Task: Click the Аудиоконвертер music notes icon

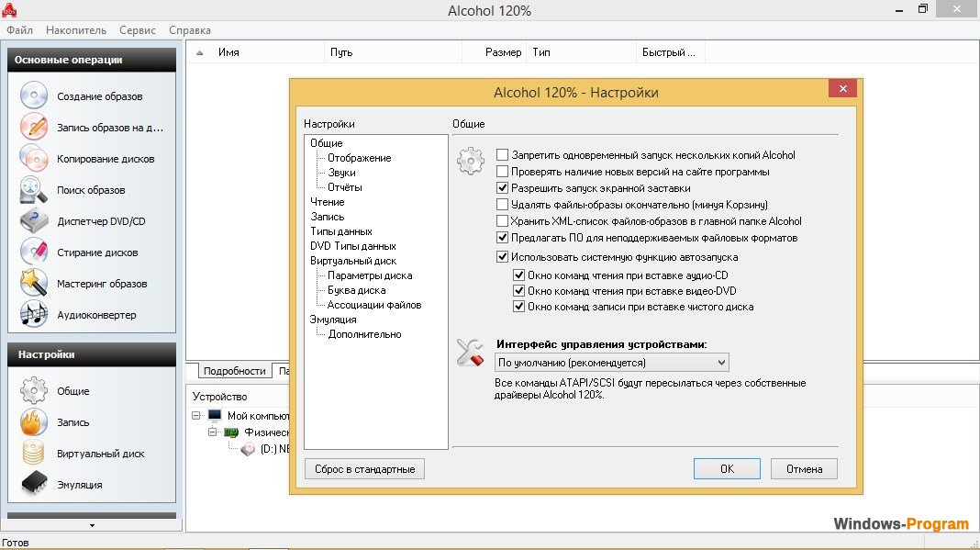Action: 34,315
